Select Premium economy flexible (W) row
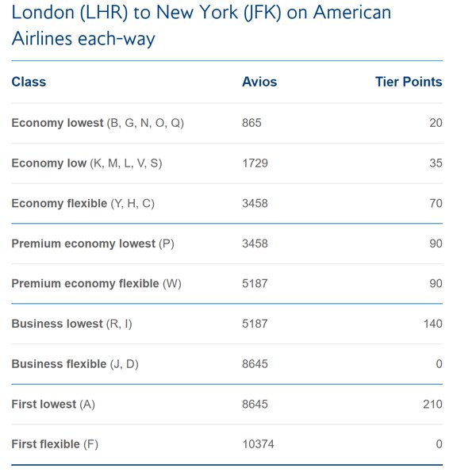Viewport: 457px width, 476px height. point(227,284)
